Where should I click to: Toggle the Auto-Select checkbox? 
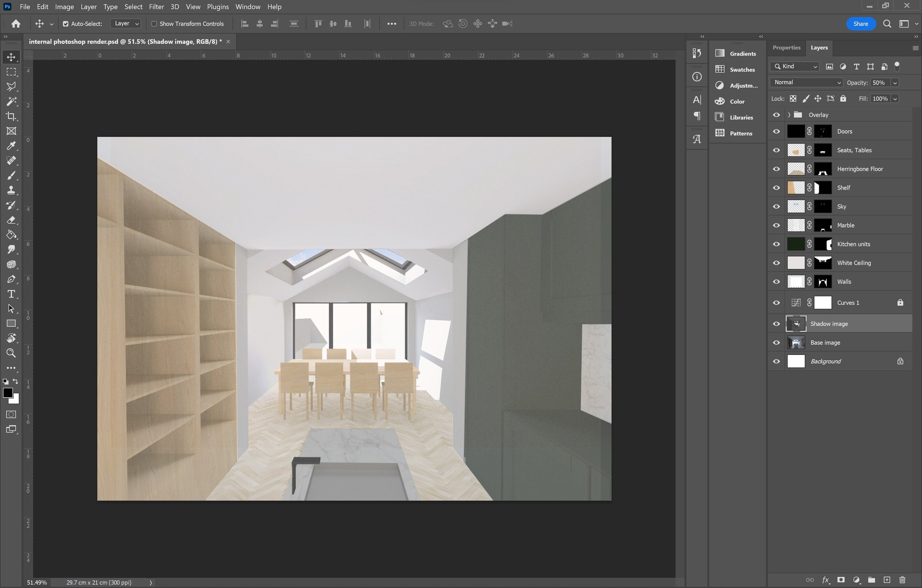point(66,24)
